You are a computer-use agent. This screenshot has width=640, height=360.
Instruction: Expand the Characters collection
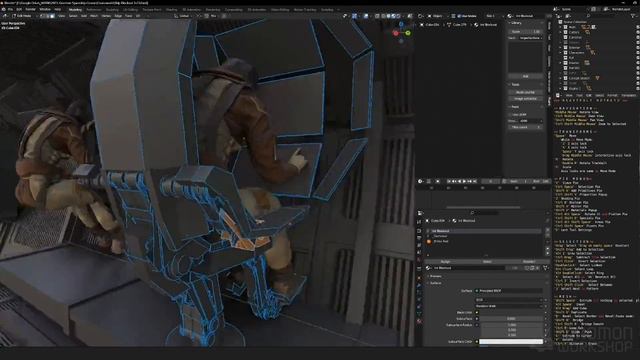(x=560, y=53)
